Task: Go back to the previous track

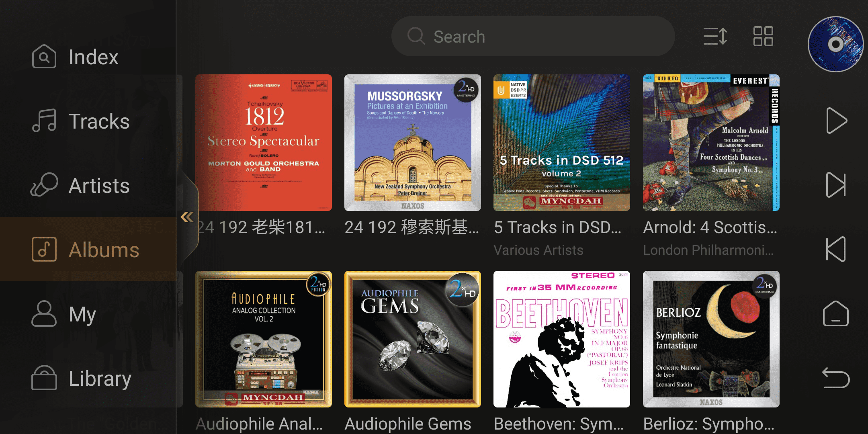Action: pyautogui.click(x=836, y=249)
